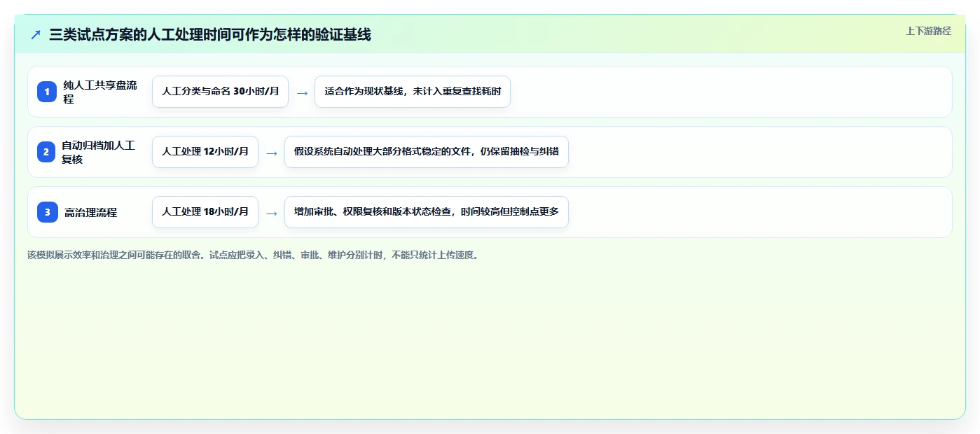The image size is (980, 434).
Task: Click the 人工处理 18小时/月 chip
Action: coord(205,212)
